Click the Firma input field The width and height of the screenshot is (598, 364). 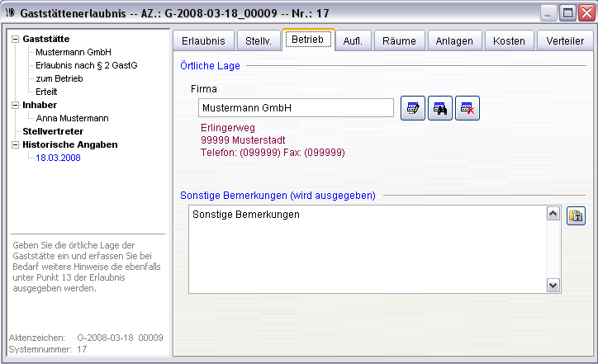pos(296,108)
